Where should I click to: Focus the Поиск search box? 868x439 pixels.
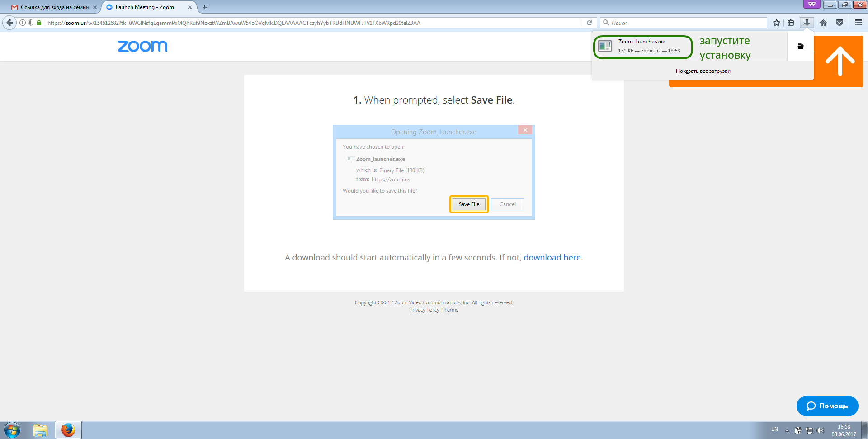point(684,23)
